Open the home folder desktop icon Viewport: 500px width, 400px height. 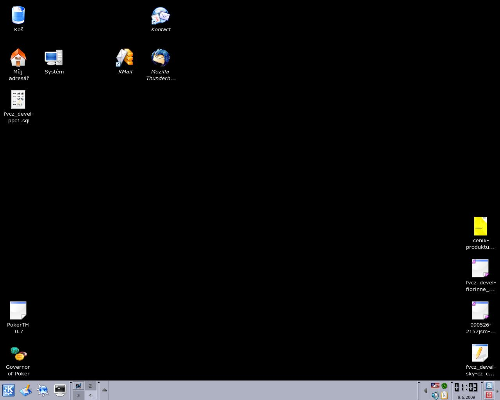tap(18, 64)
